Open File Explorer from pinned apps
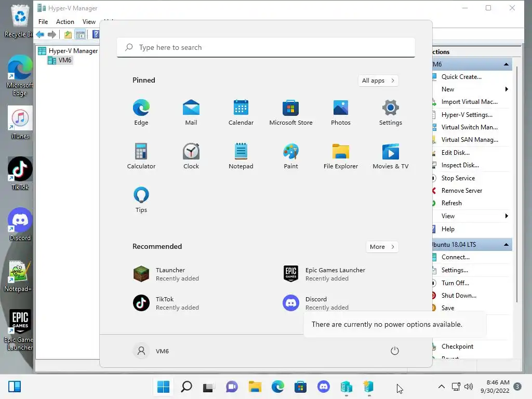 (341, 156)
